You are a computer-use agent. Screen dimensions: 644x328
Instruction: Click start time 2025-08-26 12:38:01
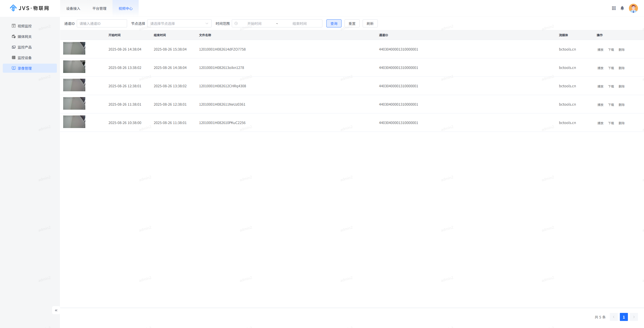click(x=125, y=86)
